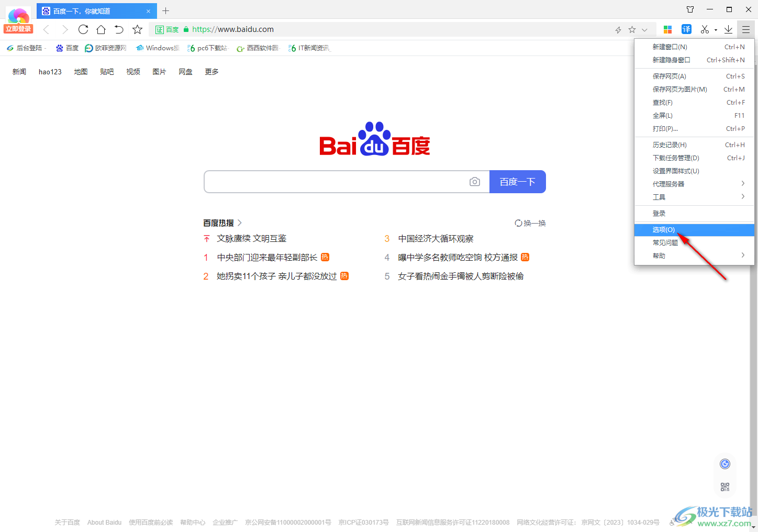Open 下载任务管理(D) from the menu
Screen dimensions: 758x532
pyautogui.click(x=694, y=158)
